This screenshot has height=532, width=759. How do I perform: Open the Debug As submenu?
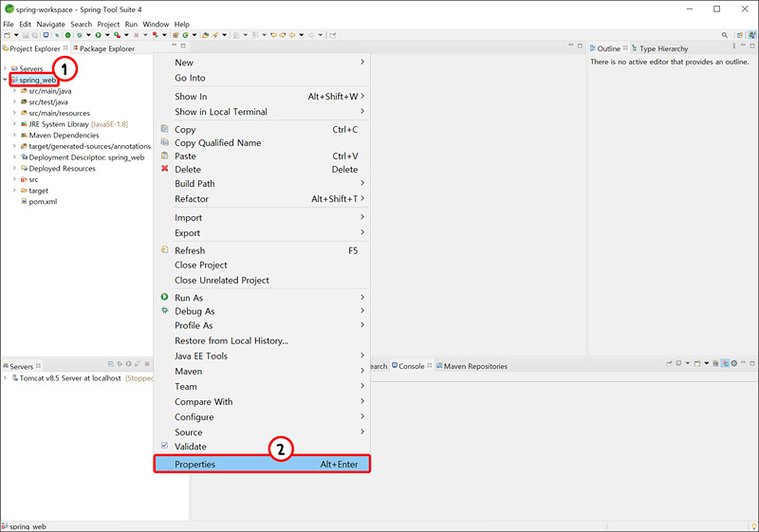pyautogui.click(x=262, y=311)
